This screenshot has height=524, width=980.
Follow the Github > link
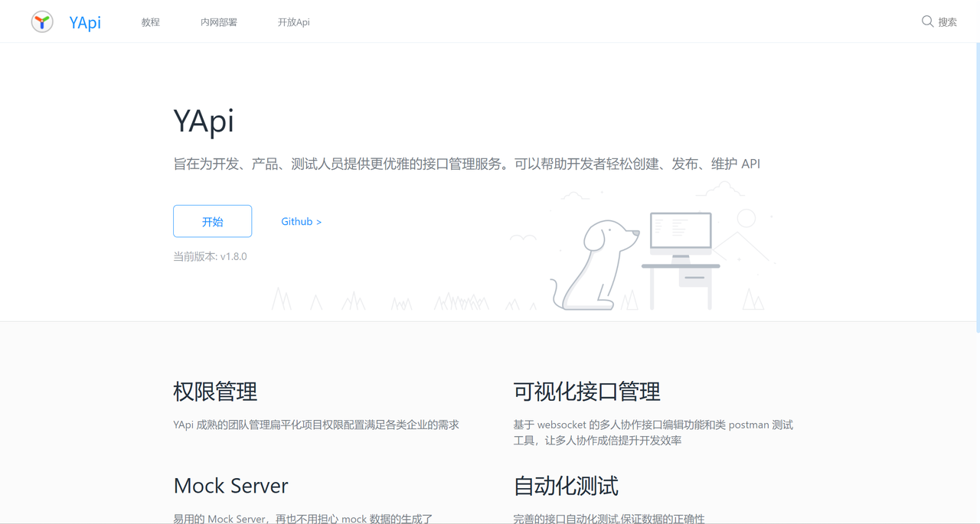[x=301, y=221]
